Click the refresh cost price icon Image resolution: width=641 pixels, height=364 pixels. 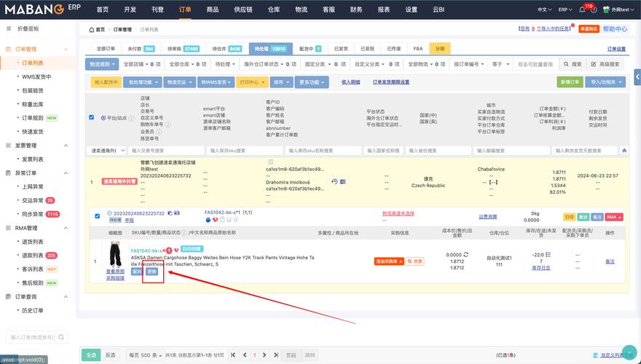tap(465, 255)
